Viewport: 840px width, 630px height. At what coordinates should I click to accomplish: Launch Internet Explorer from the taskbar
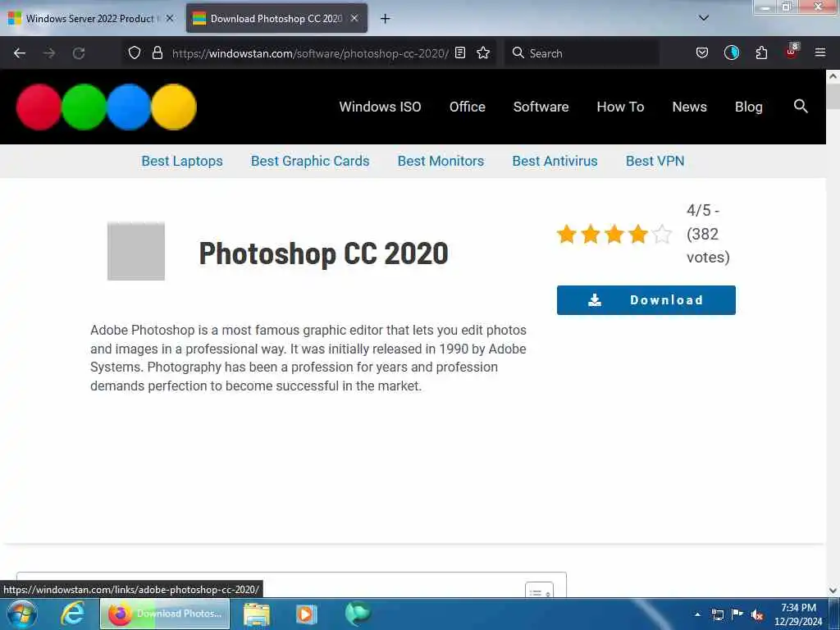pyautogui.click(x=73, y=614)
